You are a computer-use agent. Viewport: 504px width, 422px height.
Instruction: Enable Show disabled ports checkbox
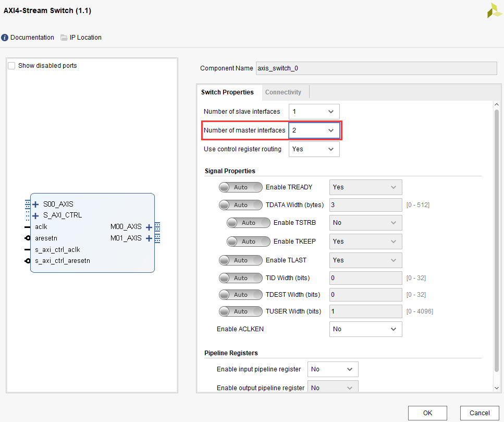12,66
